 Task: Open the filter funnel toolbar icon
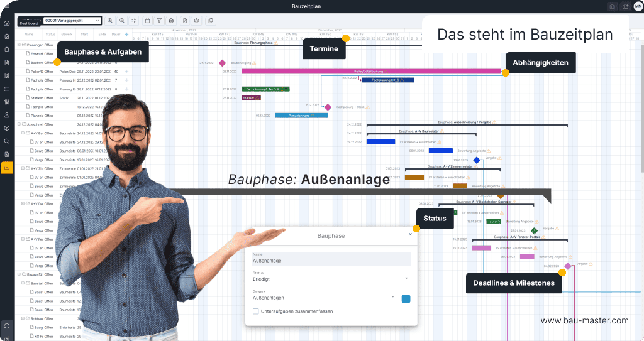(159, 21)
